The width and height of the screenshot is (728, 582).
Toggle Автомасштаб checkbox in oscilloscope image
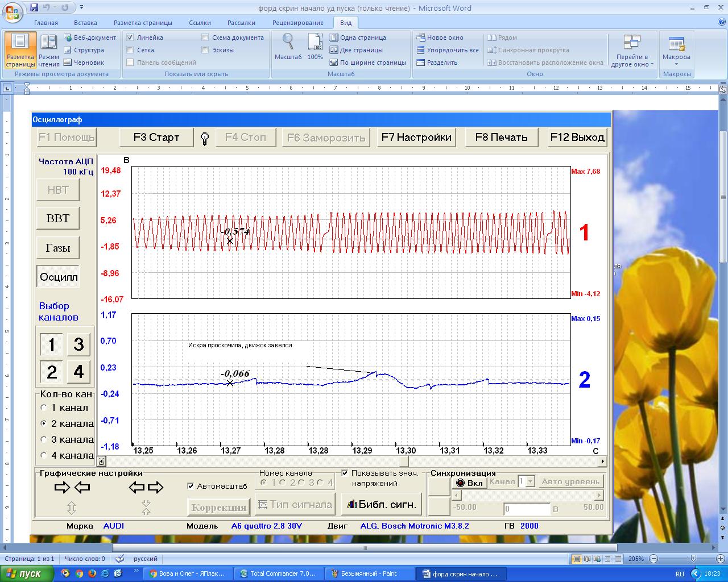click(191, 486)
